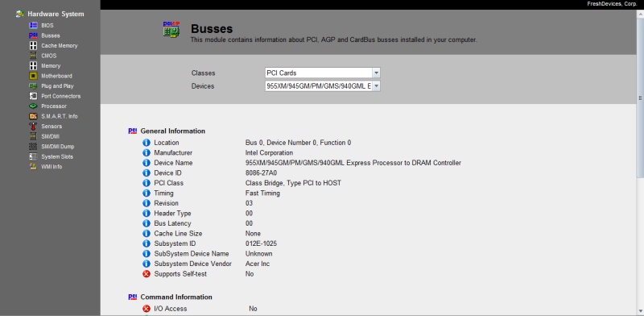Click the FreshDevices, Corp. text
The height and width of the screenshot is (316, 644).
tap(612, 4)
